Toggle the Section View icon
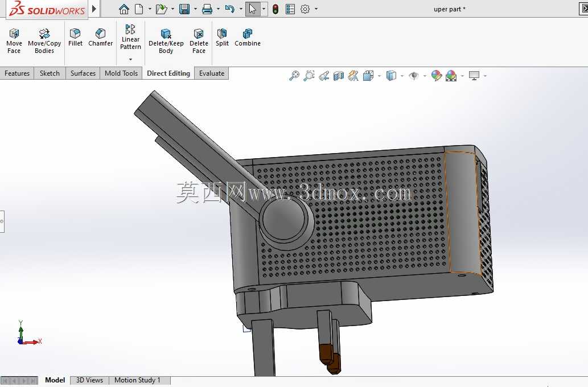Screen dimensions: 588x387 [x=339, y=76]
